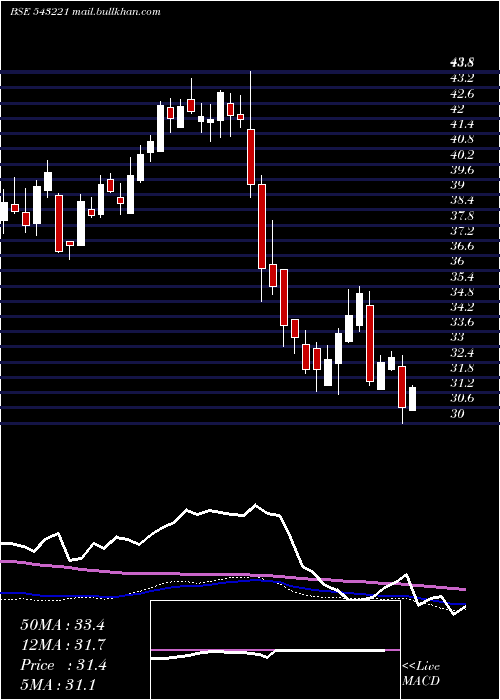Click the 31.2 price axis label

tap(462, 383)
